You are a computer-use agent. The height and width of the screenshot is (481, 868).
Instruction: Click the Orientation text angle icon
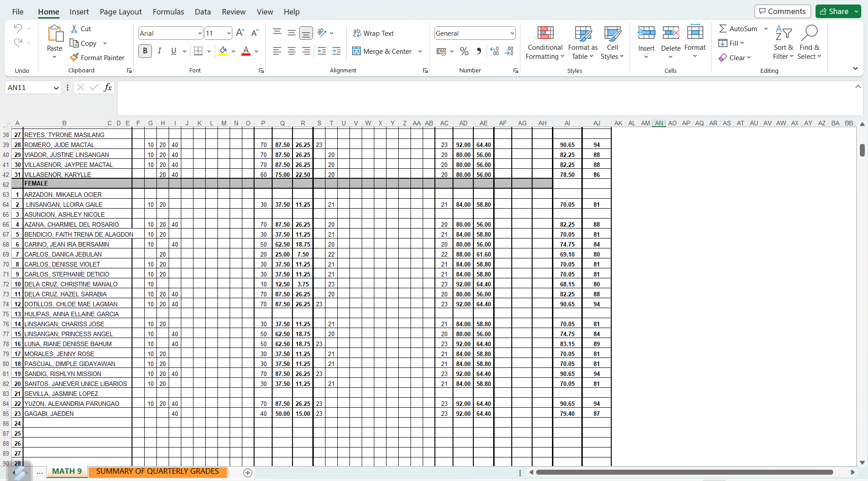(x=322, y=33)
